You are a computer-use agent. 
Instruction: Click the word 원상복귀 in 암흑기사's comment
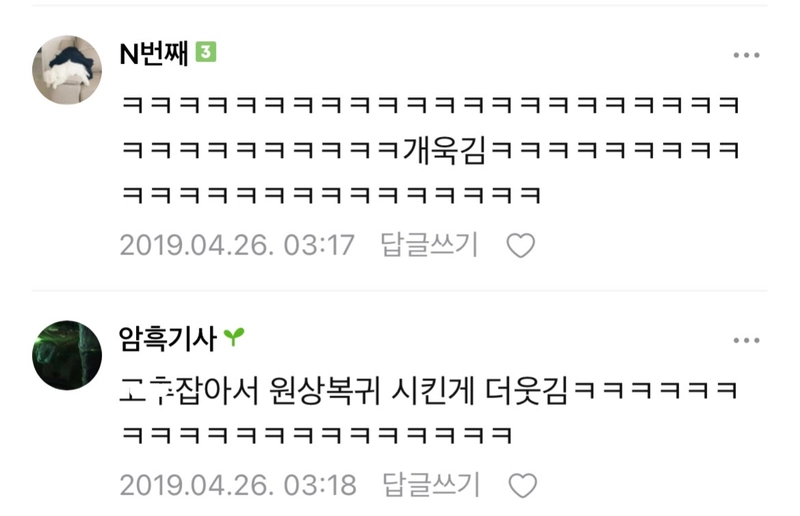325,391
